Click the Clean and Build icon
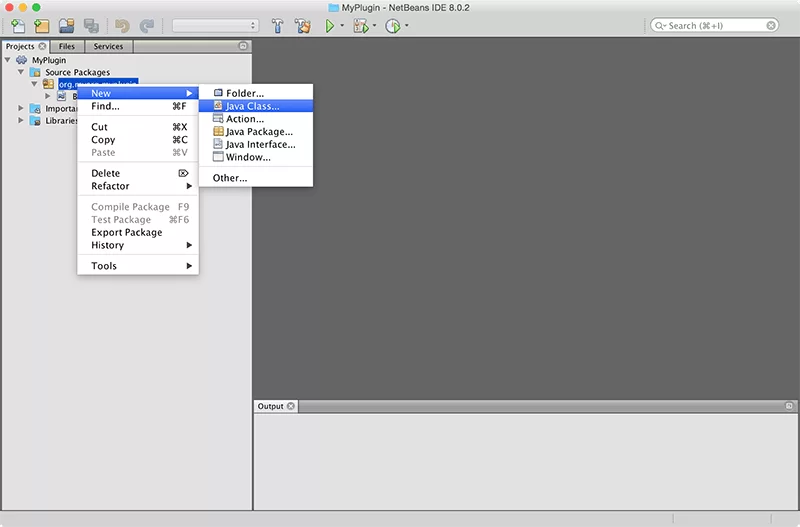This screenshot has width=800, height=527. (x=303, y=26)
